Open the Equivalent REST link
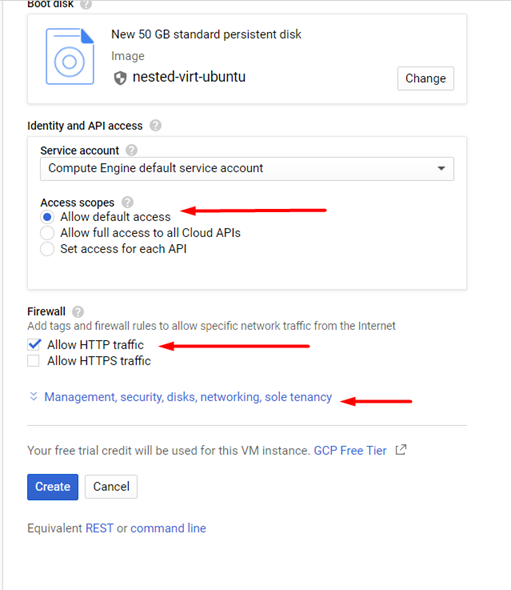This screenshot has height=590, width=511. point(99,528)
